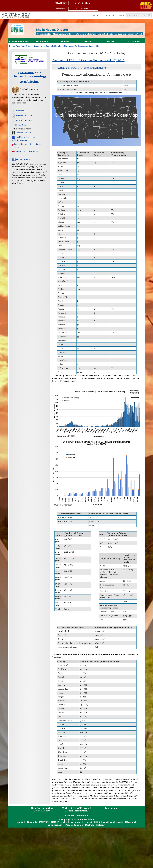
Task: Open the DPHHS logo image
Action: pos(17,30)
